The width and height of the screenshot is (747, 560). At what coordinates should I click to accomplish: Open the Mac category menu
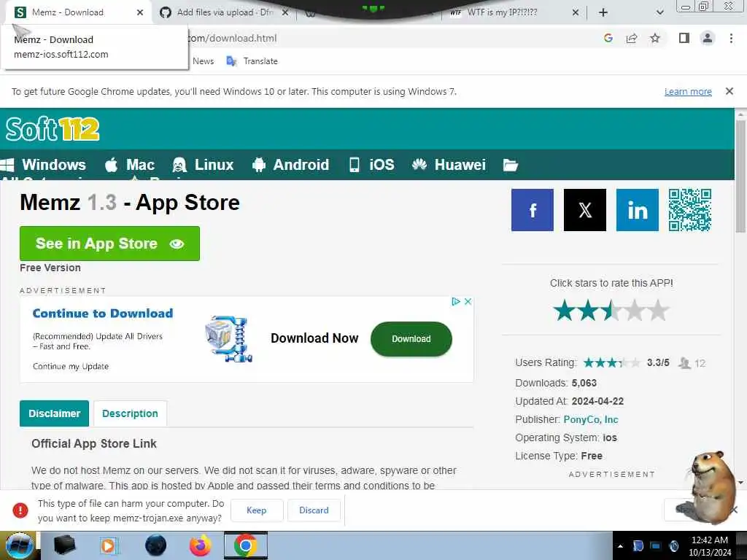tap(130, 165)
